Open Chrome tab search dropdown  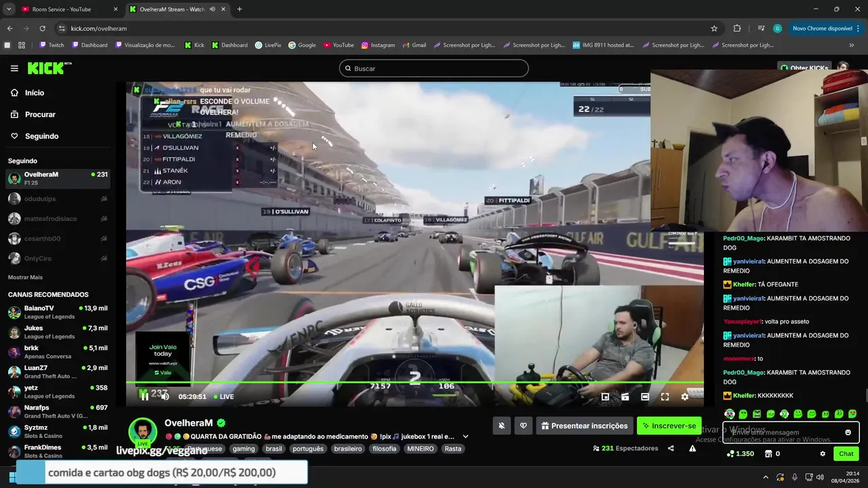click(x=9, y=9)
